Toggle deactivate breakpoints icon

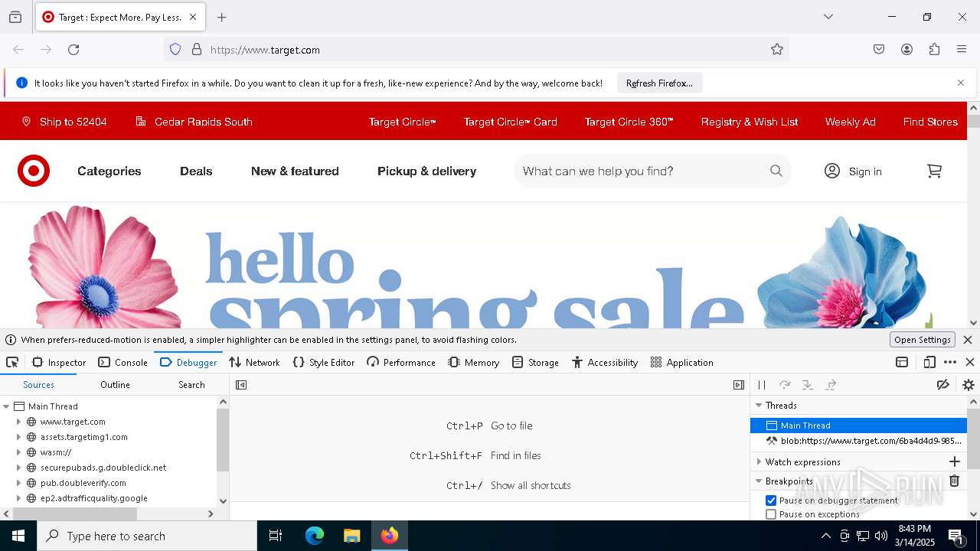[x=943, y=385]
